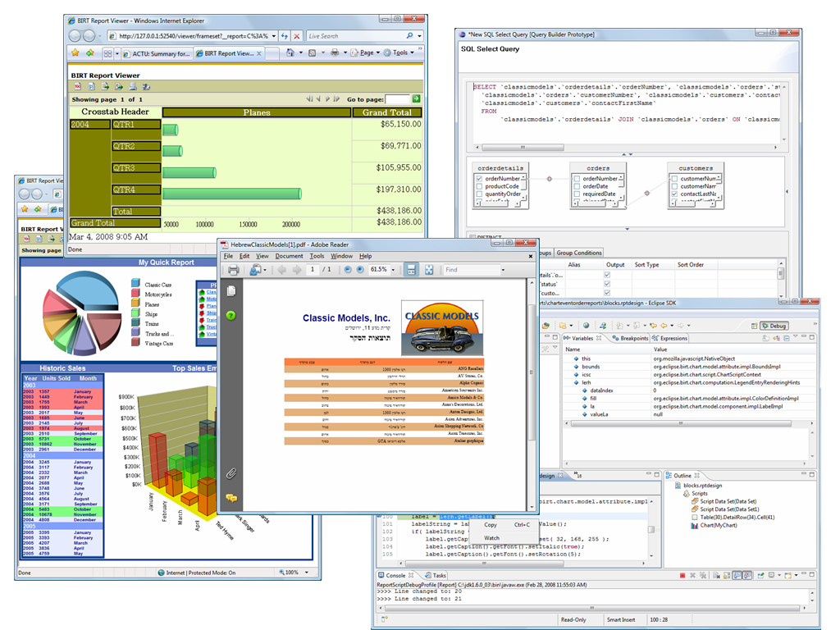The width and height of the screenshot is (840, 630).
Task: Open the Document menu in Adobe Reader
Action: tap(289, 257)
